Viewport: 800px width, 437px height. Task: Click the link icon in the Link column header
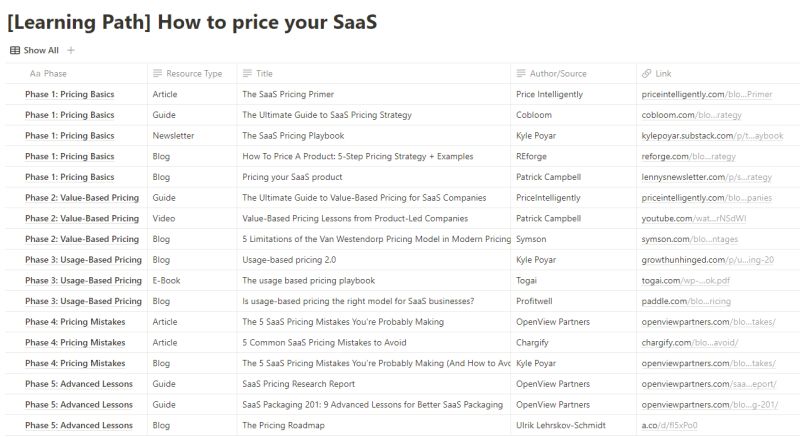pyautogui.click(x=646, y=73)
